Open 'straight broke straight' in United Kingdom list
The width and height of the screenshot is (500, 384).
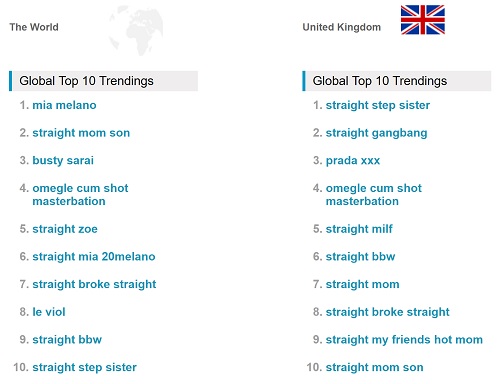click(388, 312)
